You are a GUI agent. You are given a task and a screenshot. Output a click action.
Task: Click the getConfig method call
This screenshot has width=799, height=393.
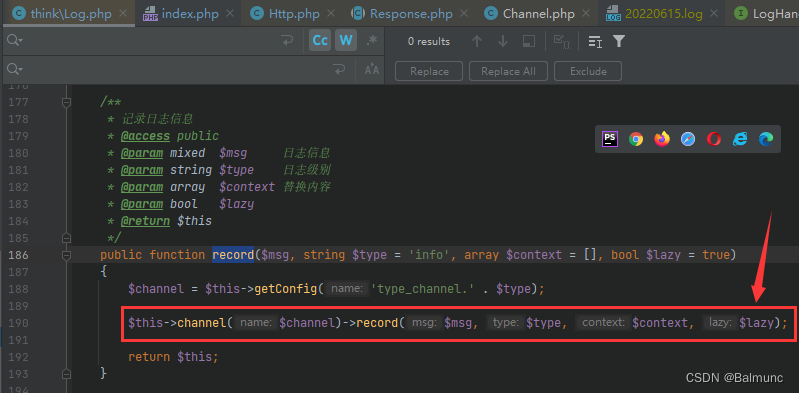[286, 289]
